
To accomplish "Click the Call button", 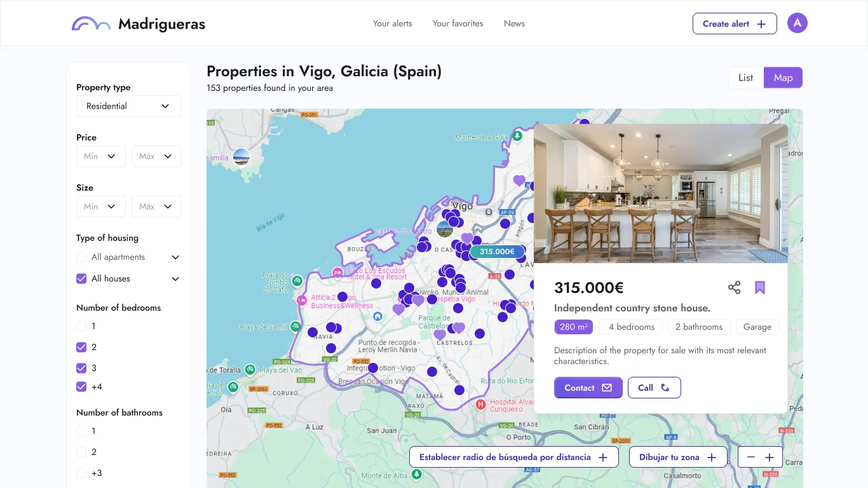I will [x=654, y=388].
